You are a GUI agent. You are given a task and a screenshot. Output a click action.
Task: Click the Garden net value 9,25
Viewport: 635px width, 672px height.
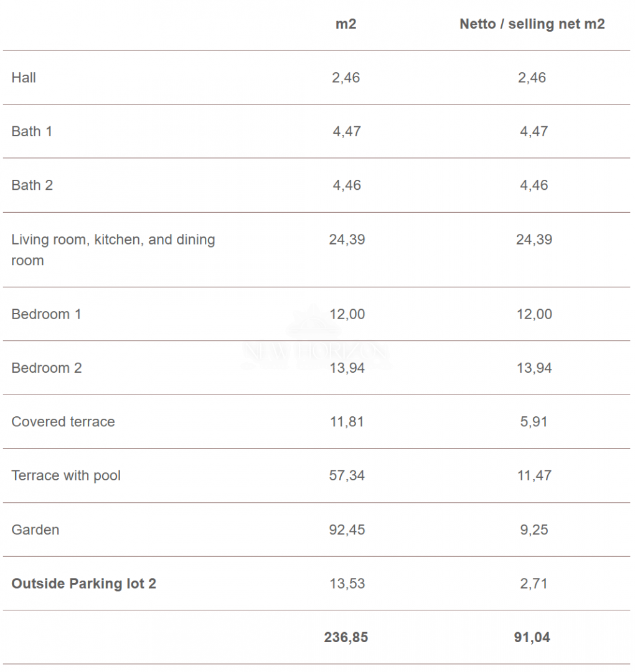pos(532,530)
